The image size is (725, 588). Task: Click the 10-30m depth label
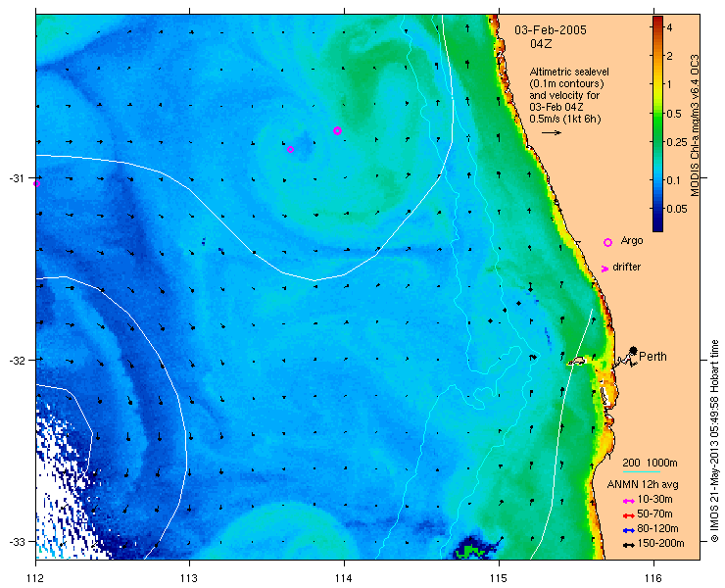coord(654,500)
